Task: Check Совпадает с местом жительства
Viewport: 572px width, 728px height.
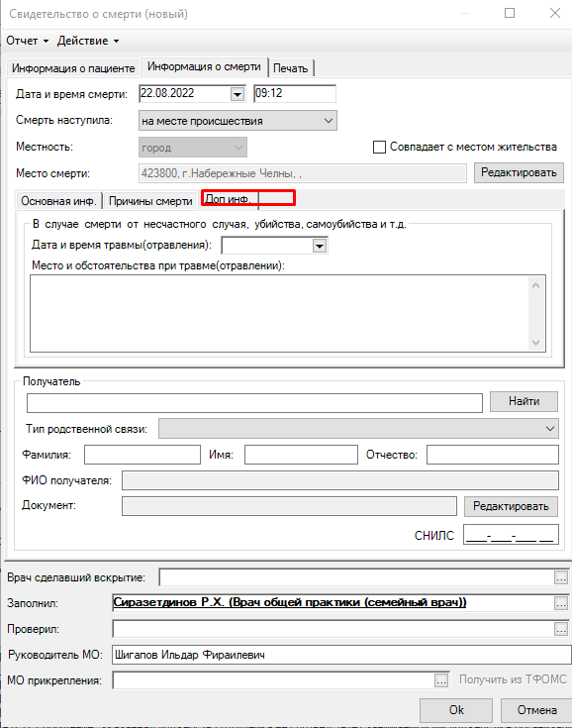Action: (x=379, y=148)
